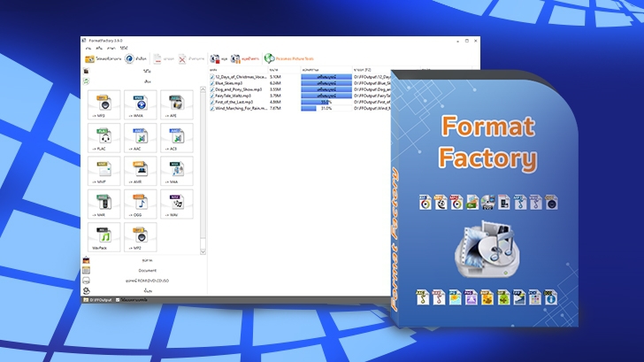Choose the -> AAC conversion tile

(140, 138)
